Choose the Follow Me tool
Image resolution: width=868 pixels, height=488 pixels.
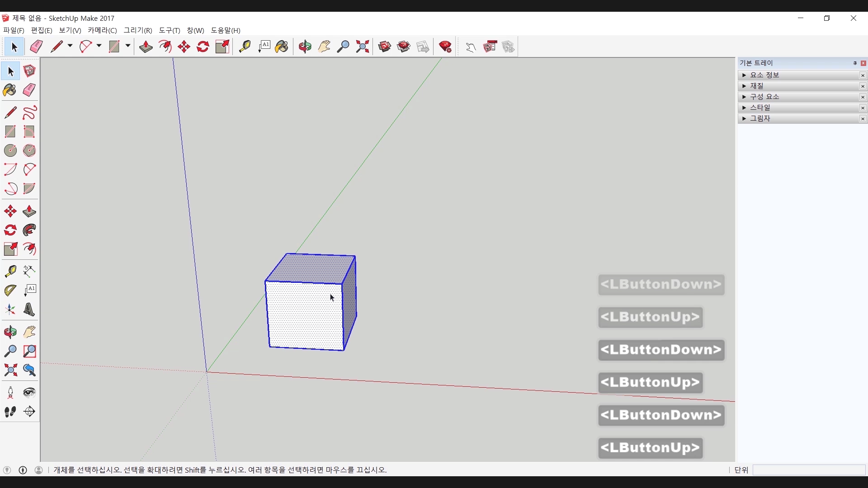pyautogui.click(x=29, y=230)
